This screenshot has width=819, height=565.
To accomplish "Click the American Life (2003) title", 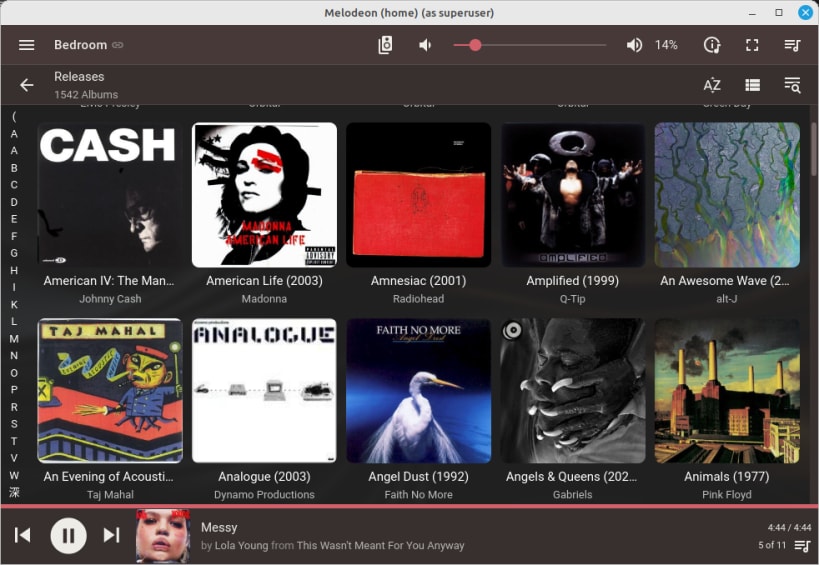I will click(264, 281).
